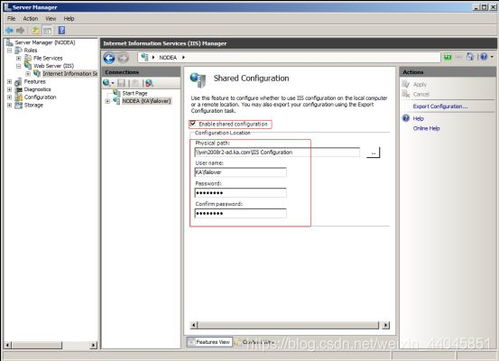Switch to the Content View tab
The image size is (499, 361).
tap(254, 342)
